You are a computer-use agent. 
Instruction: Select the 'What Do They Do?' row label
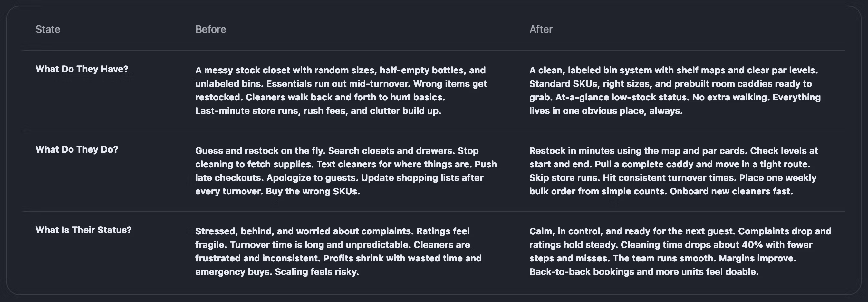click(x=77, y=149)
